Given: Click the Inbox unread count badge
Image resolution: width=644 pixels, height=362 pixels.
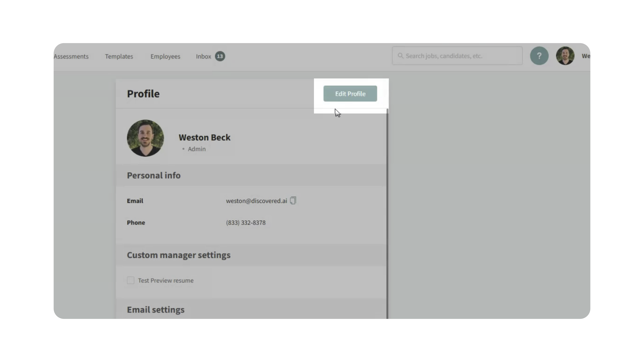Looking at the screenshot, I should (220, 56).
